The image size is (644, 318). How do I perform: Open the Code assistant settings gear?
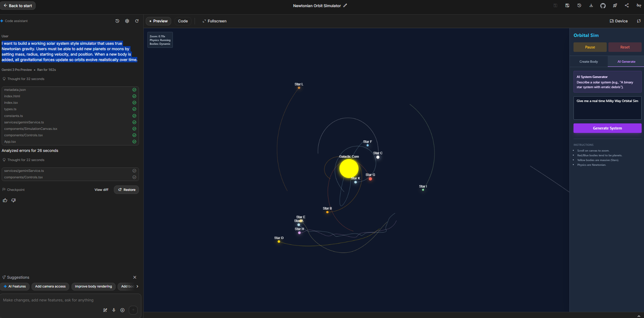click(127, 21)
